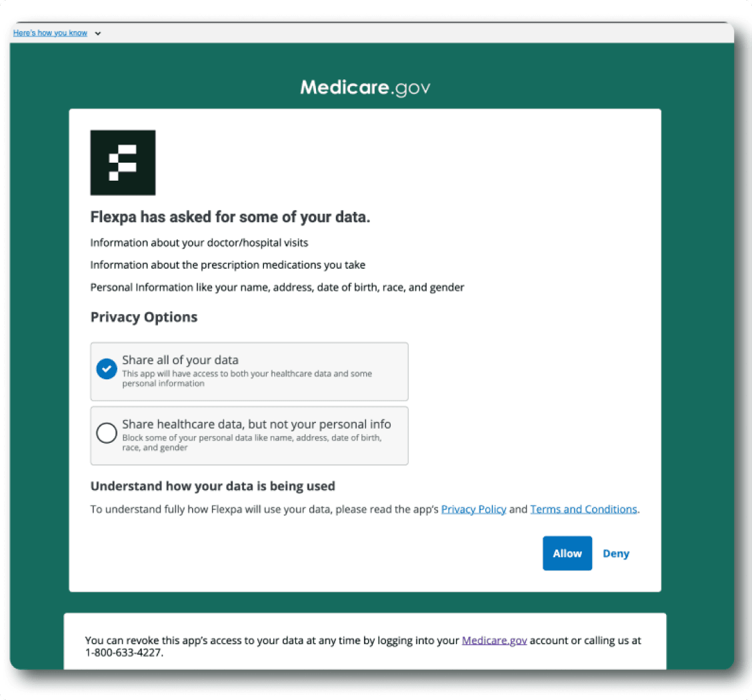Click the chevron beside "Here's how you know"

click(98, 33)
